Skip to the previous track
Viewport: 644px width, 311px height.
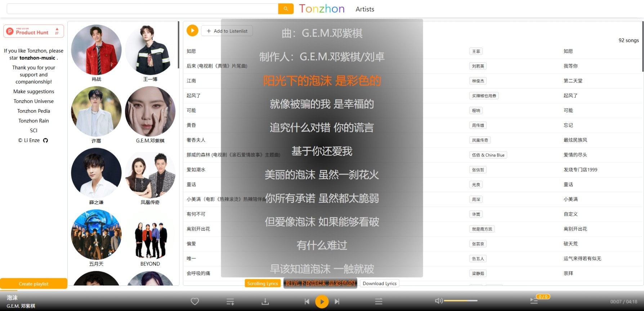[307, 301]
